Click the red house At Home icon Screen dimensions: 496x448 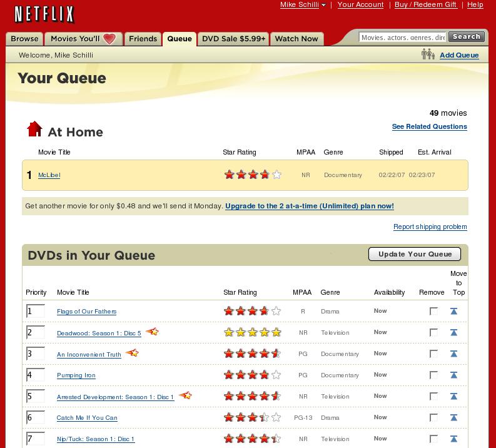tap(34, 129)
